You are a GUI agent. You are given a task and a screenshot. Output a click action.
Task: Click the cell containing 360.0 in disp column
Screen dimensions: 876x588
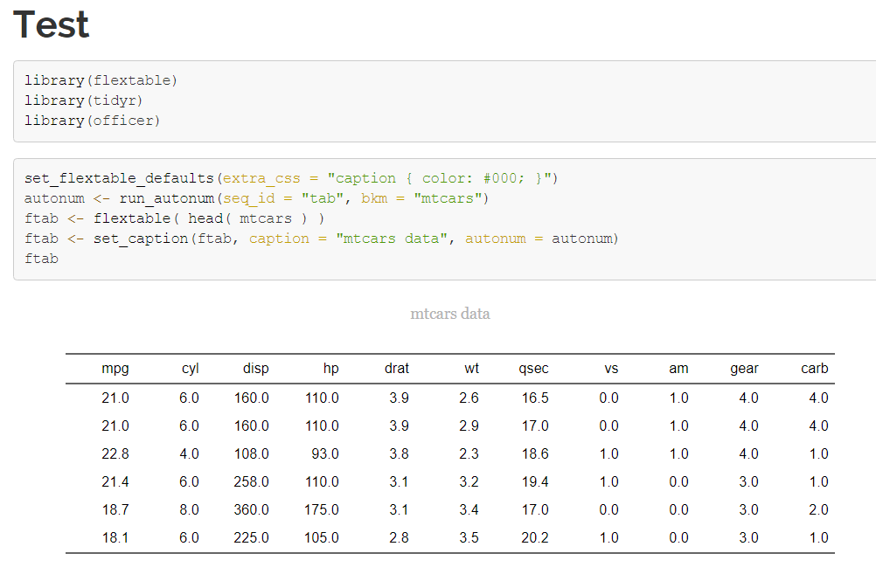(251, 509)
